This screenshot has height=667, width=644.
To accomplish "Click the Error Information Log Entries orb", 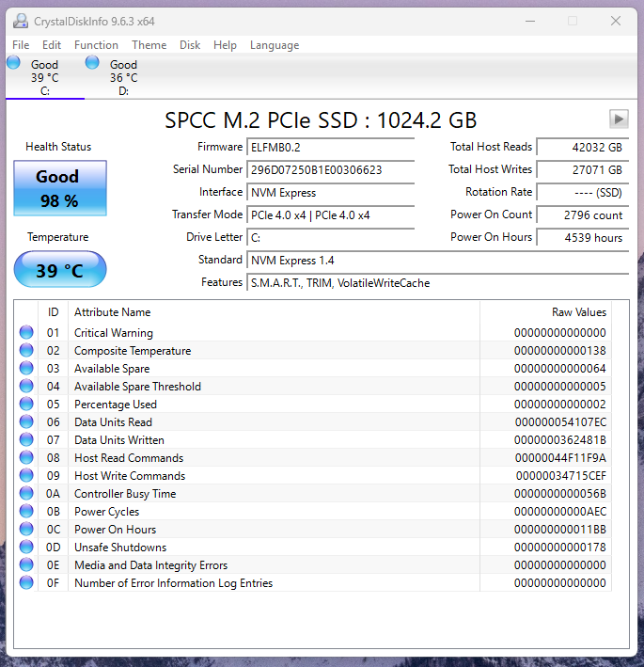I will (26, 582).
